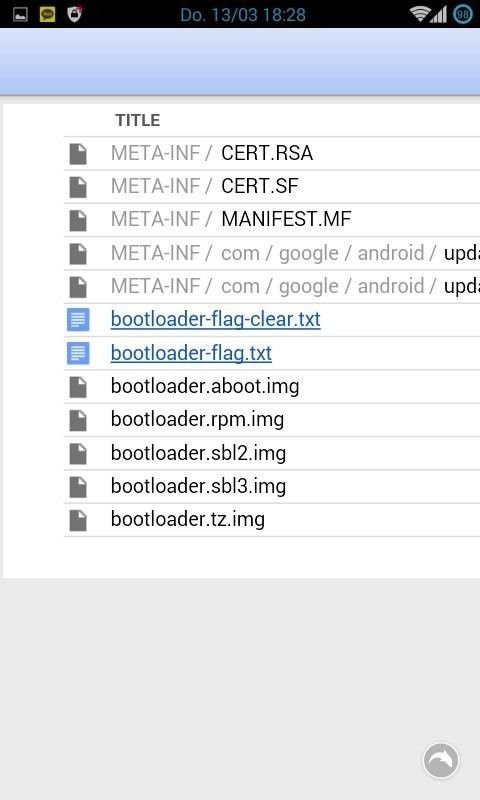
Task: Tap the yellow chat notification icon
Action: pos(47,14)
